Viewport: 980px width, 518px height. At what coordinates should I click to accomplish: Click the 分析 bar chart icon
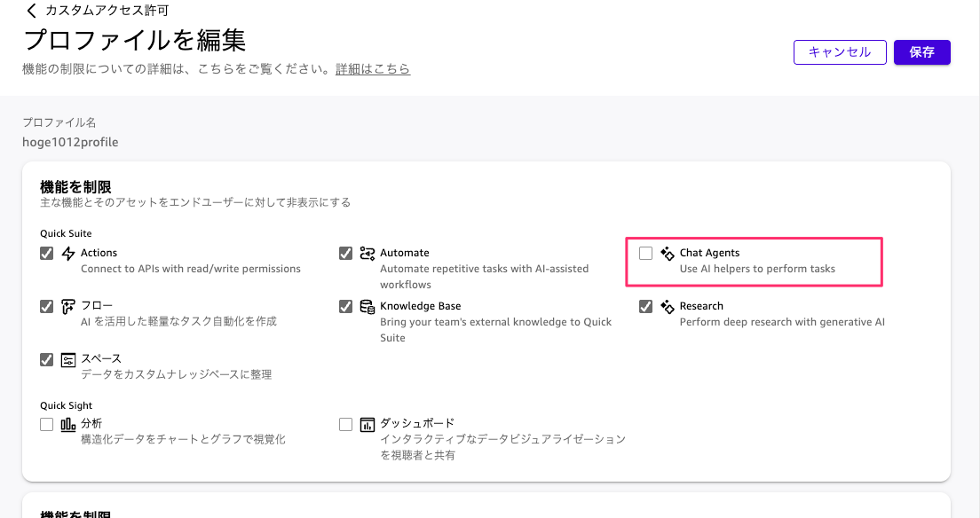point(68,424)
